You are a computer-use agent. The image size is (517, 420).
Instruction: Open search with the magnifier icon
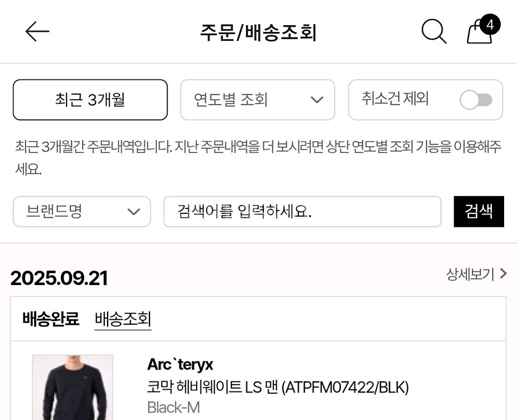tap(434, 32)
